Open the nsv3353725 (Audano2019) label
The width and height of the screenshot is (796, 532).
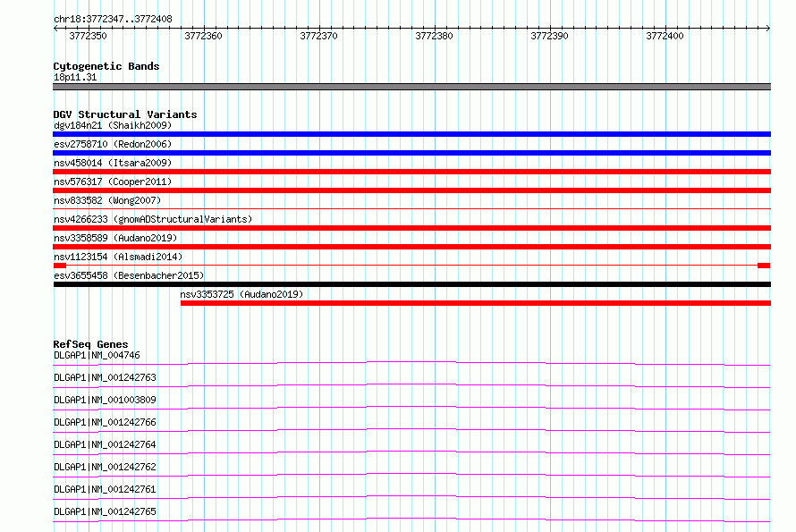[x=241, y=294]
